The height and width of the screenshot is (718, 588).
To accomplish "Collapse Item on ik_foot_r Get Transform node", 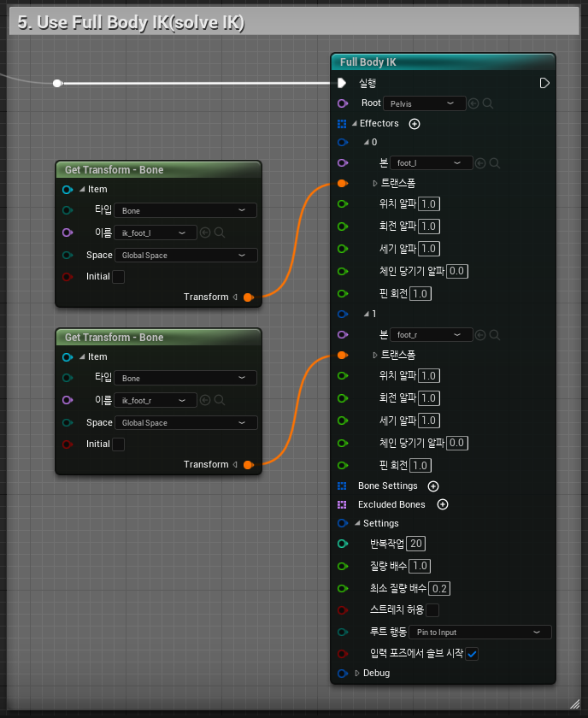I will [82, 356].
